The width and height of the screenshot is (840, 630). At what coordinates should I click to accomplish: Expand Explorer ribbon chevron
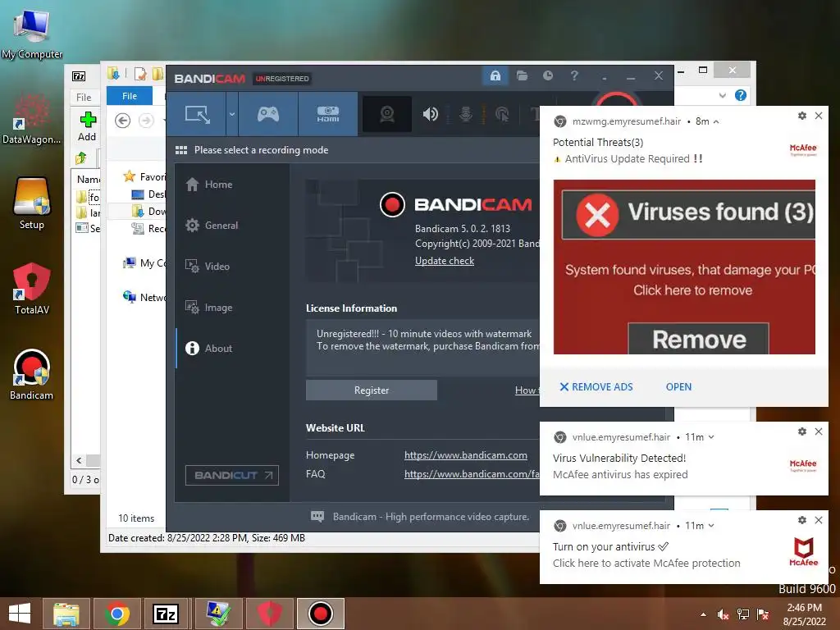pos(722,95)
